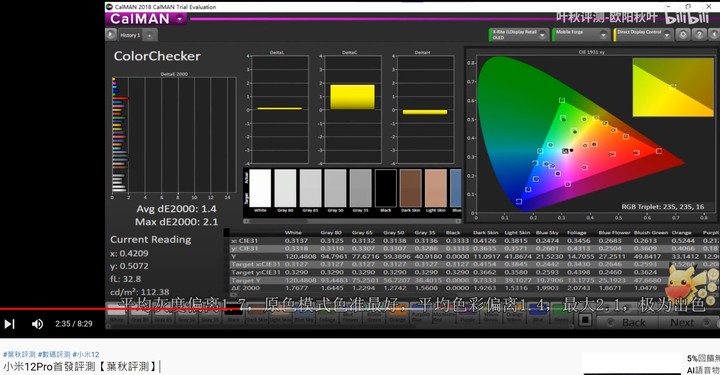Click the yellow zoom inset in CIE chart

click(x=673, y=87)
